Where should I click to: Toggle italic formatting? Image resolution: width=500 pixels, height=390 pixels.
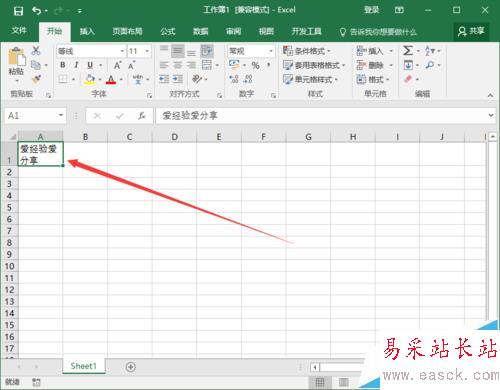click(76, 65)
